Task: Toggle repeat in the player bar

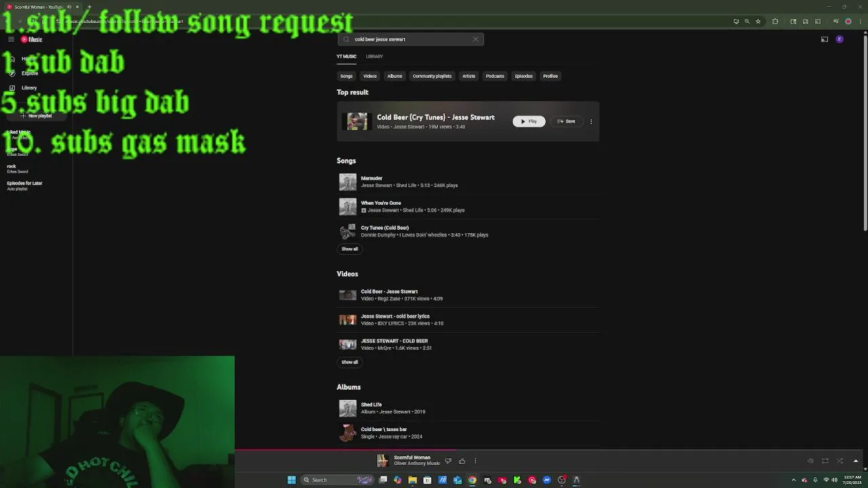Action: point(825,461)
